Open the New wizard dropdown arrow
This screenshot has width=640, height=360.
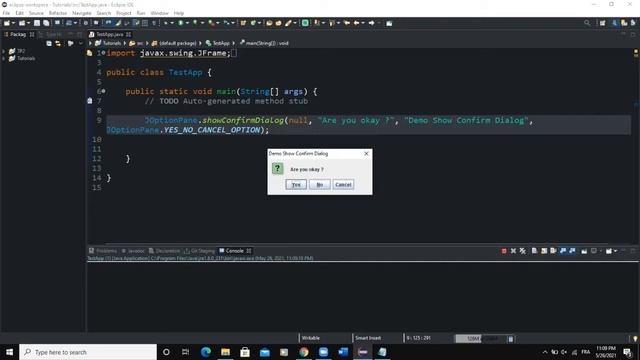click(x=13, y=23)
